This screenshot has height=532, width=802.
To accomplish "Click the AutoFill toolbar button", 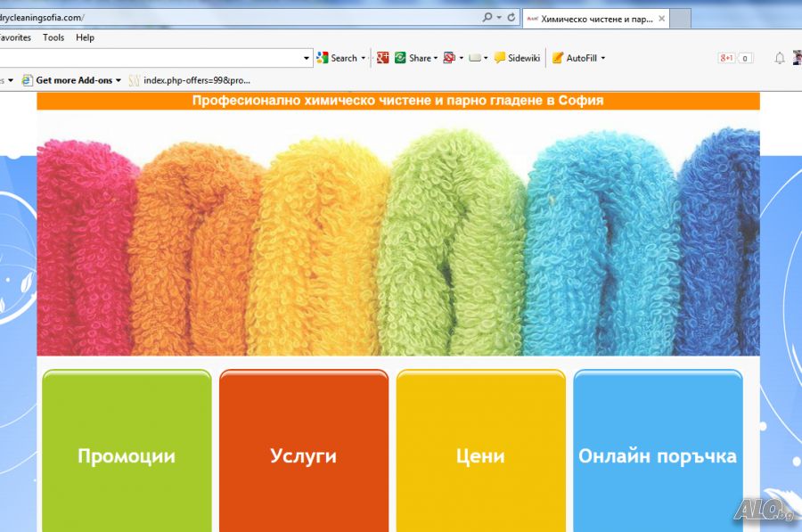I will 575,58.
